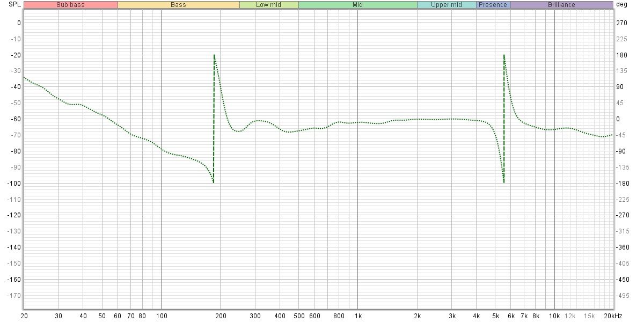Click the 4k tick on frequency axis
This screenshot has width=644, height=322.
(x=476, y=316)
